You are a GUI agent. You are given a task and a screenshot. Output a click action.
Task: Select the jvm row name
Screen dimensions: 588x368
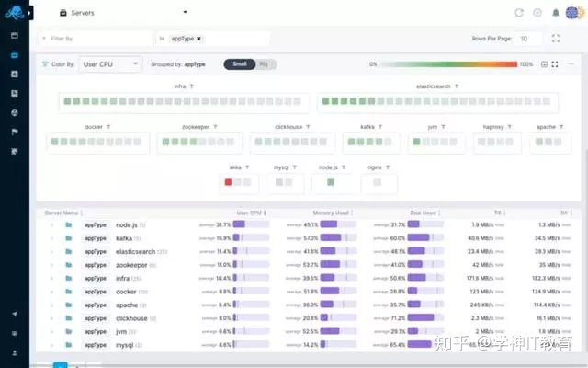coord(121,331)
